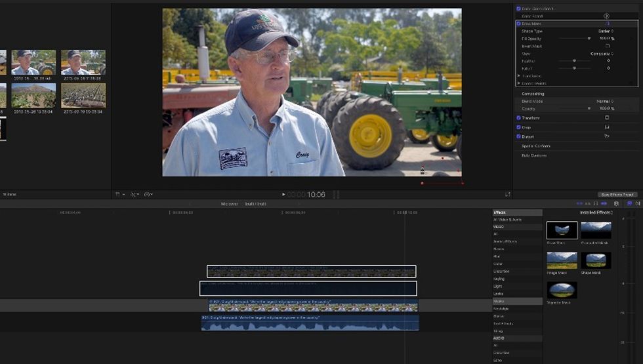Toggle the snapping icon in timeline toolbar
Screen dimensions: 643x364
pyautogui.click(x=604, y=204)
